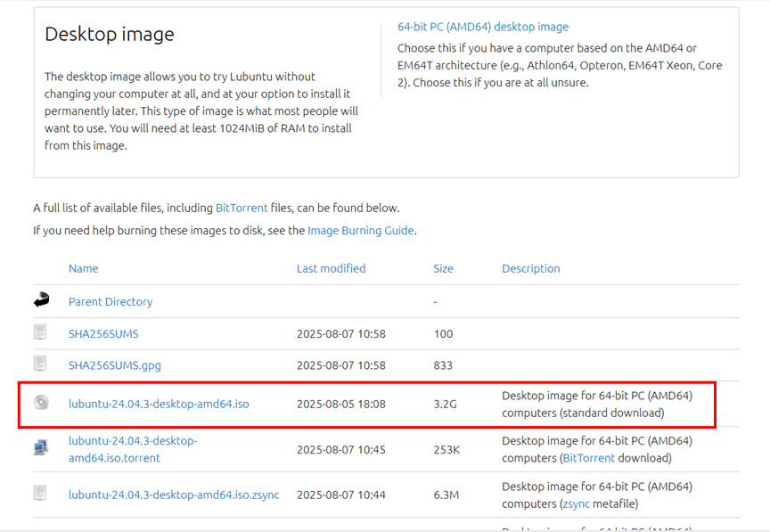Open the Image Burning Guide link

(x=360, y=231)
